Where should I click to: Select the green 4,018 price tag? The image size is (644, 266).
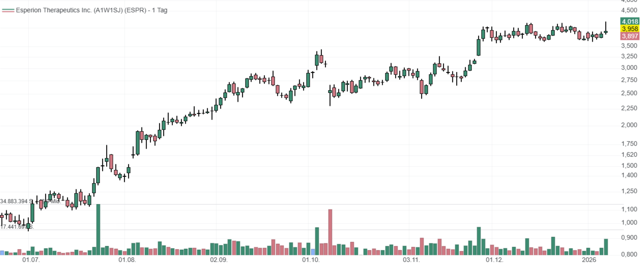pos(629,21)
